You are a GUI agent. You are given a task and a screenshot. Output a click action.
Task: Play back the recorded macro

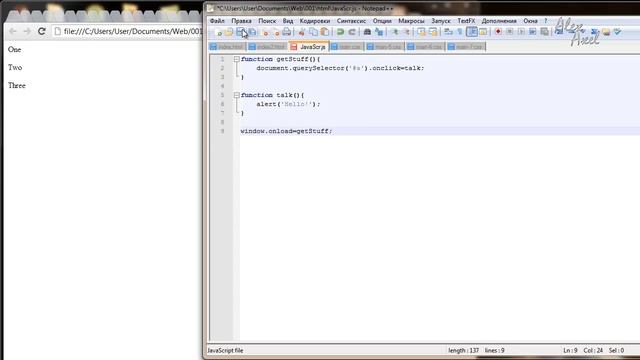pyautogui.click(x=521, y=31)
